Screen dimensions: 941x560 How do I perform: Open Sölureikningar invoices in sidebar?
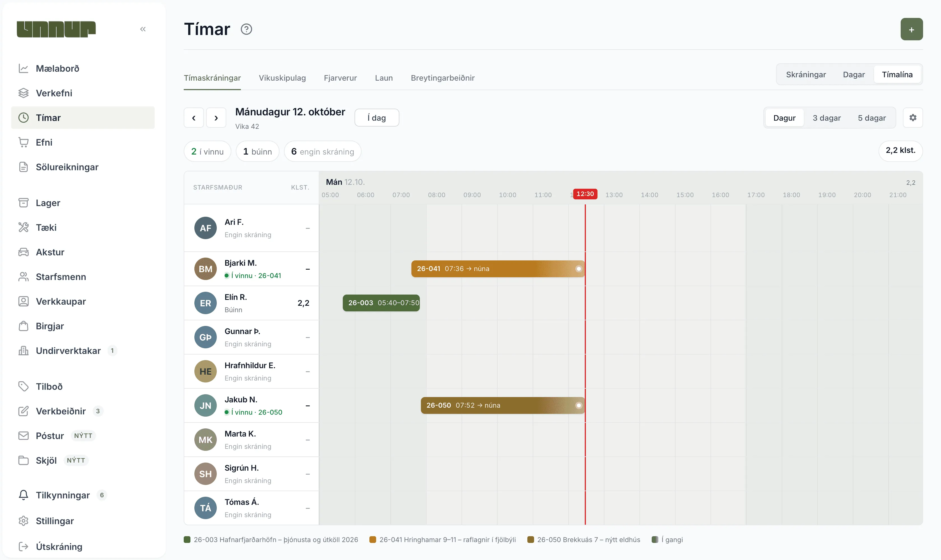83,167
